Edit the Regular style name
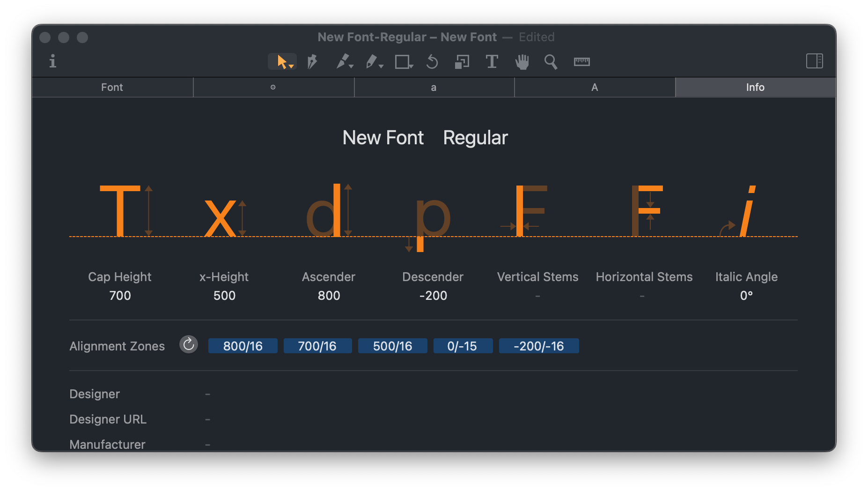 [x=475, y=138]
